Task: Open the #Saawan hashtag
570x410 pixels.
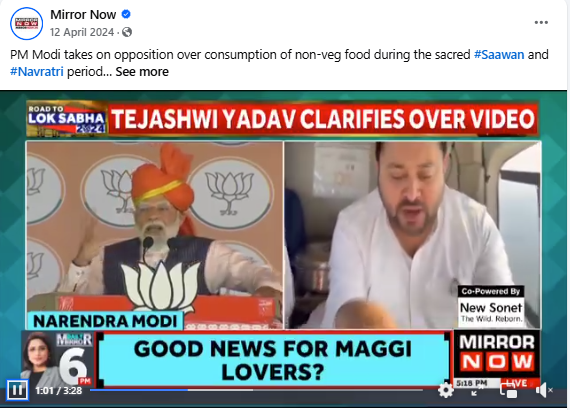Action: (499, 55)
